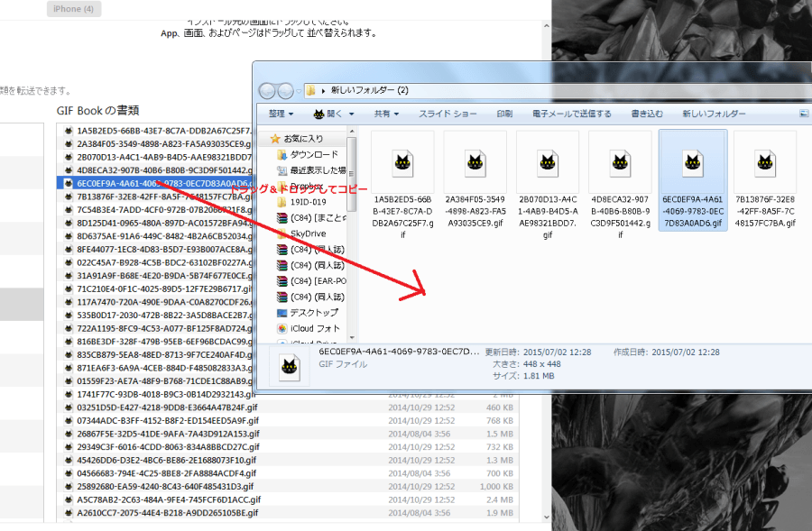812x531 pixels.
Task: Click the スライド ショー toolbar button
Action: (448, 114)
